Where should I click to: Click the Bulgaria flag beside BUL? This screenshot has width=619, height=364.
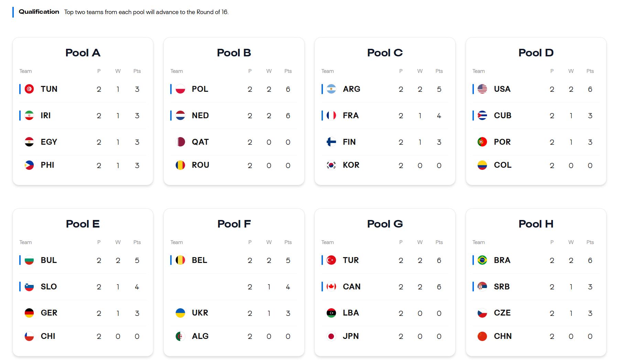click(x=29, y=260)
